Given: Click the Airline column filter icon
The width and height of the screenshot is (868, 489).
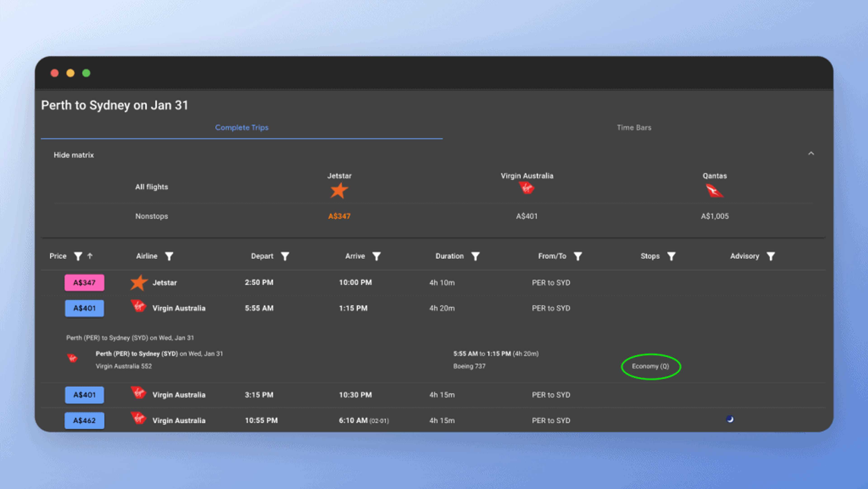Looking at the screenshot, I should click(x=169, y=256).
